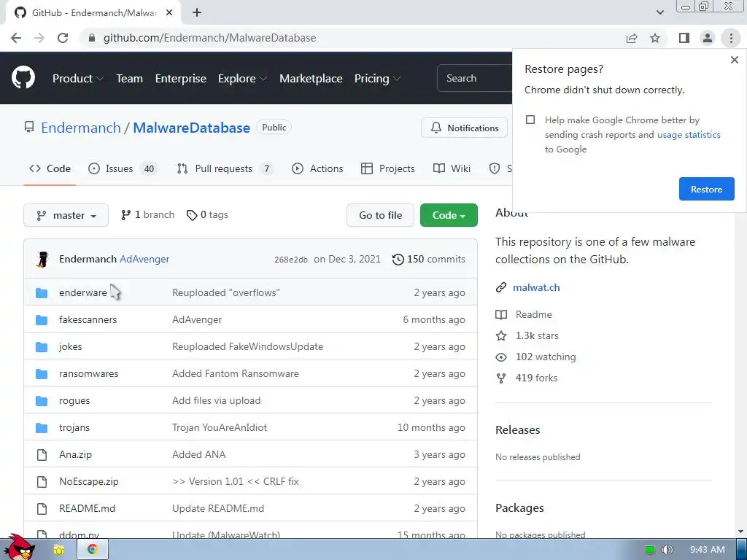Screen dimensions: 747x560
Task: Dismiss the Restore pages popup
Action: pyautogui.click(x=734, y=60)
